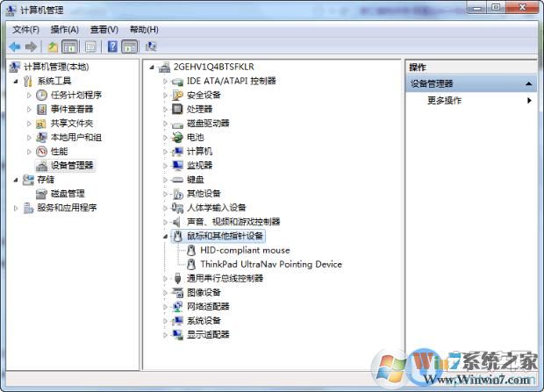Click the Properties toolbar icon
This screenshot has width=544, height=392.
pyautogui.click(x=91, y=46)
